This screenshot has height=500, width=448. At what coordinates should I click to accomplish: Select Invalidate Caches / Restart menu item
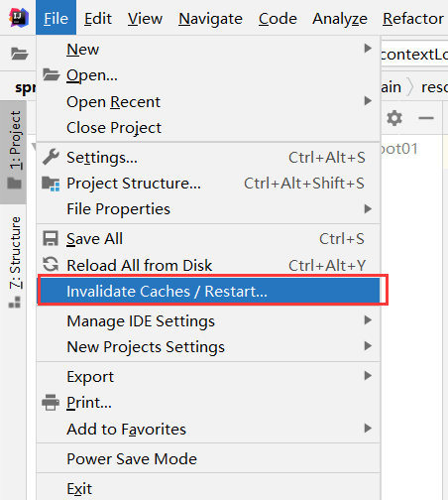point(208,291)
